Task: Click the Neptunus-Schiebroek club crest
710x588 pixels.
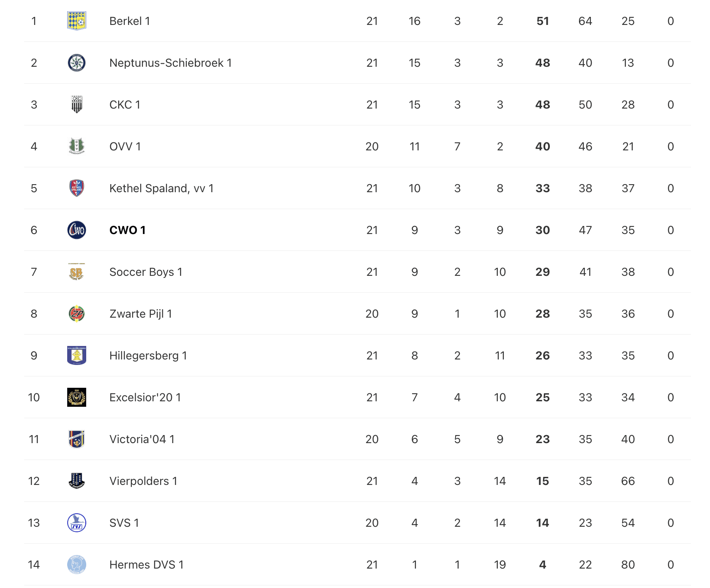Action: tap(76, 63)
